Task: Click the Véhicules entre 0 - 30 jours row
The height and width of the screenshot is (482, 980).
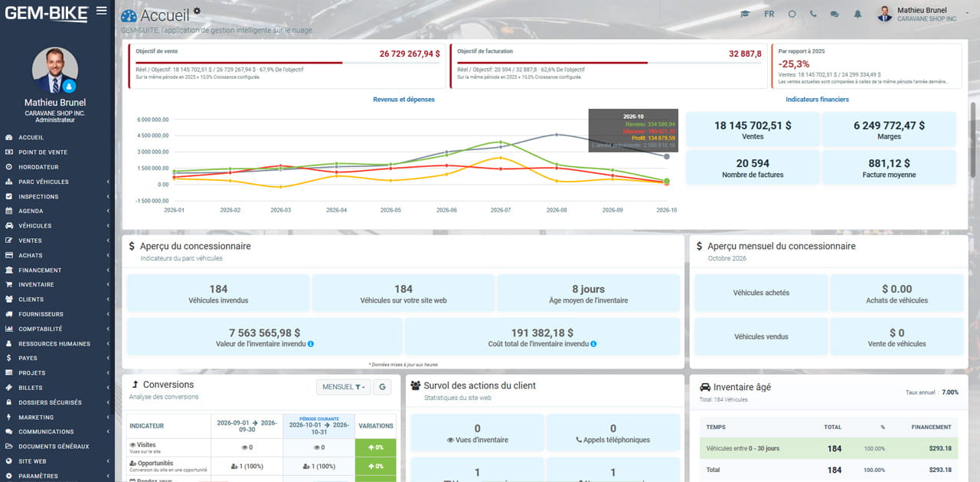Action: (x=828, y=448)
